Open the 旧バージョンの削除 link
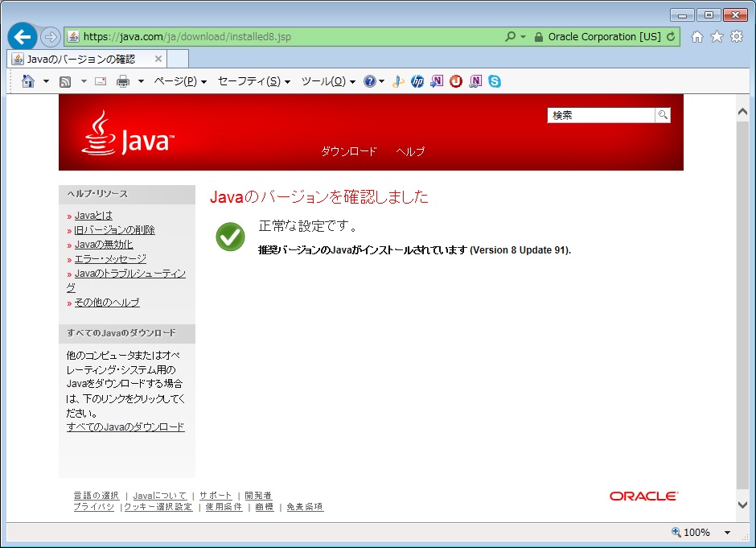This screenshot has height=548, width=756. click(x=114, y=230)
